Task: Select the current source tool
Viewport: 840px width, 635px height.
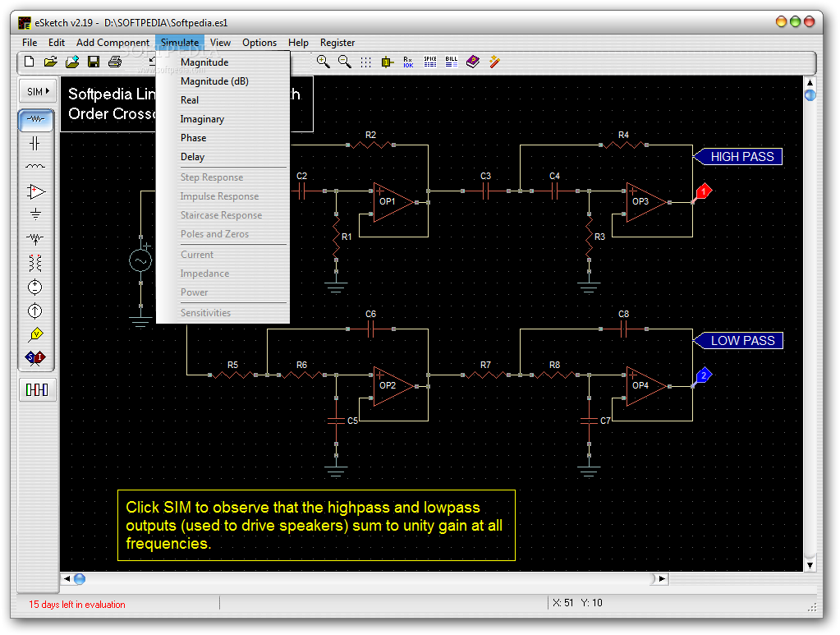Action: [x=34, y=311]
